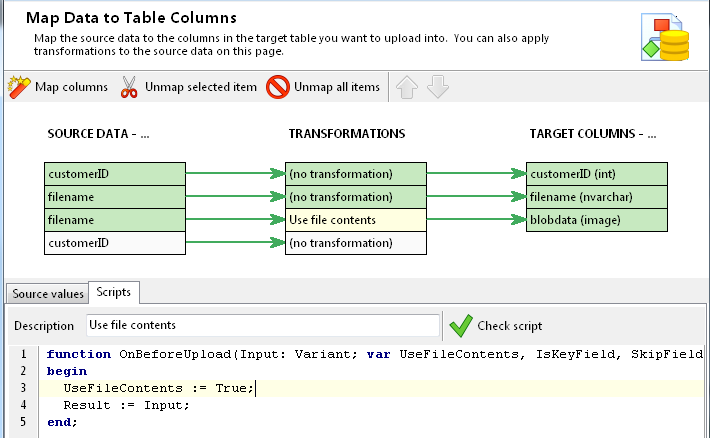Edit the Description text field
The image size is (710, 438).
tap(260, 325)
